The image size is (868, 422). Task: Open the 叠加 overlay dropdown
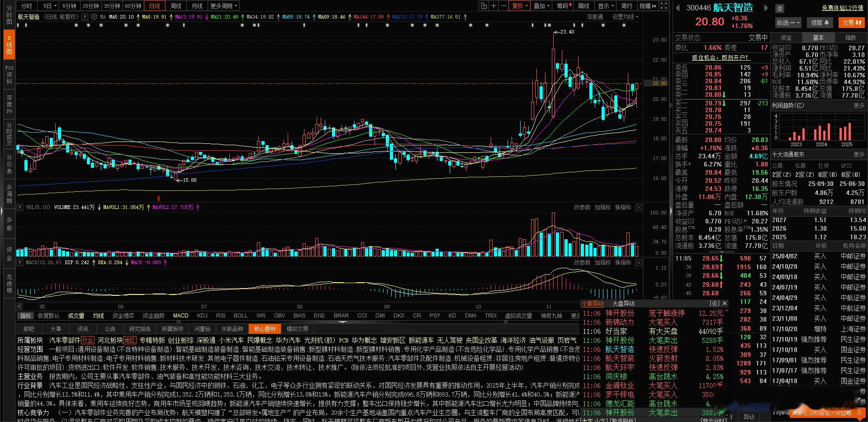[541, 6]
